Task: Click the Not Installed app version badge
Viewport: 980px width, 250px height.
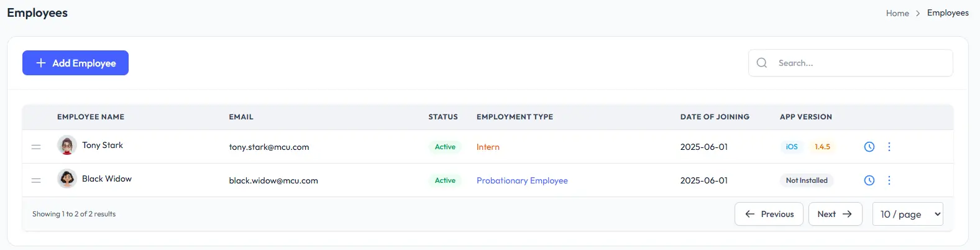Action: (x=807, y=180)
